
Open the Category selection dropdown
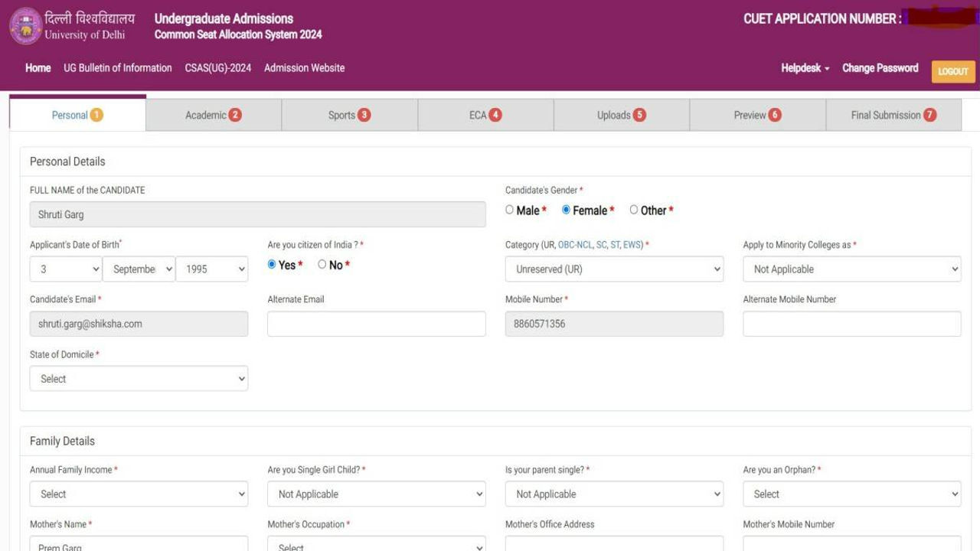click(x=614, y=269)
